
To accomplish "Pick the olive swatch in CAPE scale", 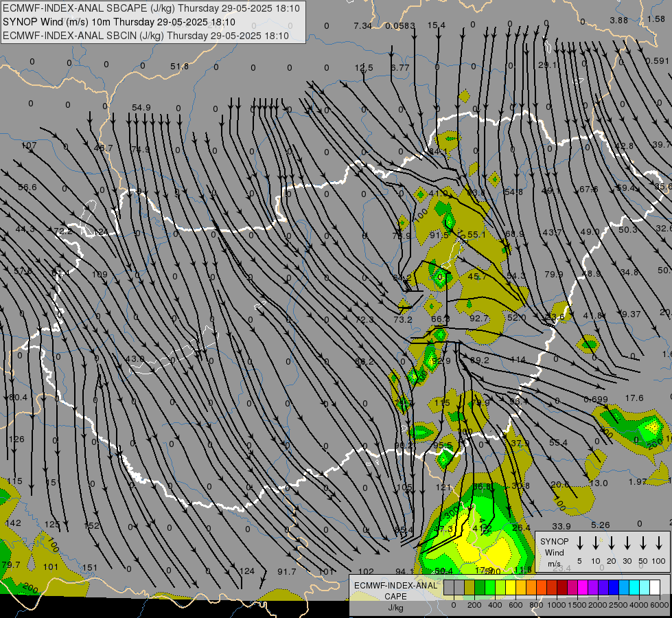I will (x=470, y=588).
